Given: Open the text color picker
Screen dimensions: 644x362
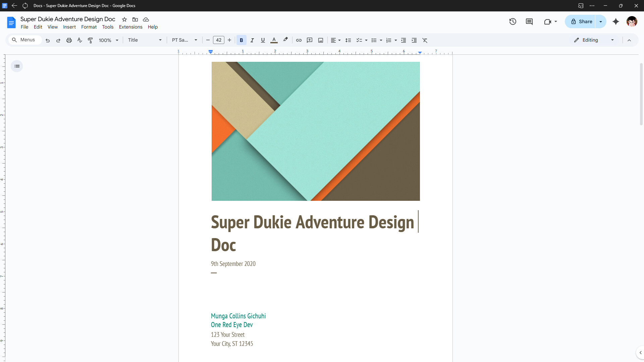Looking at the screenshot, I should (x=274, y=40).
